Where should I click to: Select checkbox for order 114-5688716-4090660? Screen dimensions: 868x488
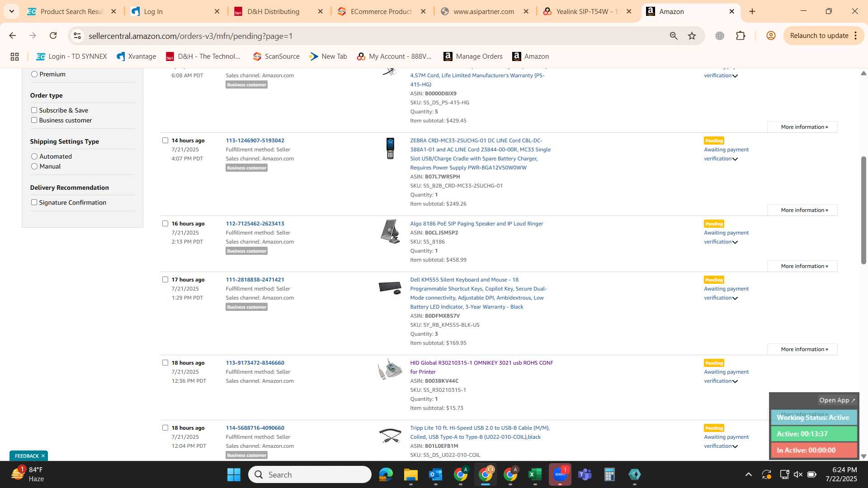tap(165, 428)
